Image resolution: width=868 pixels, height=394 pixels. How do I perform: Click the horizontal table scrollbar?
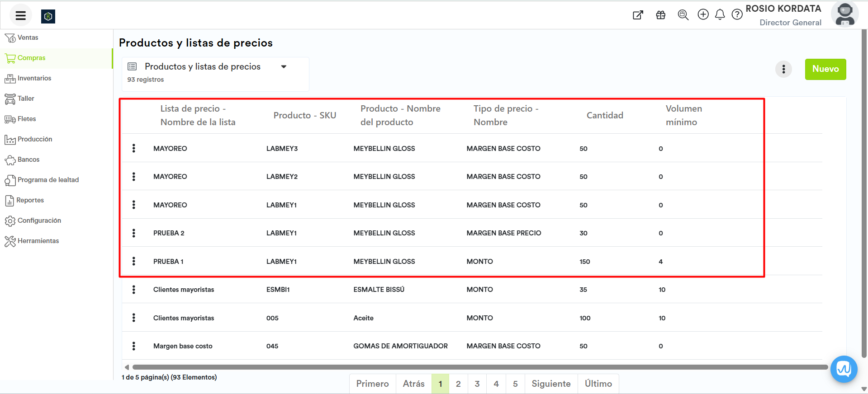tap(479, 367)
